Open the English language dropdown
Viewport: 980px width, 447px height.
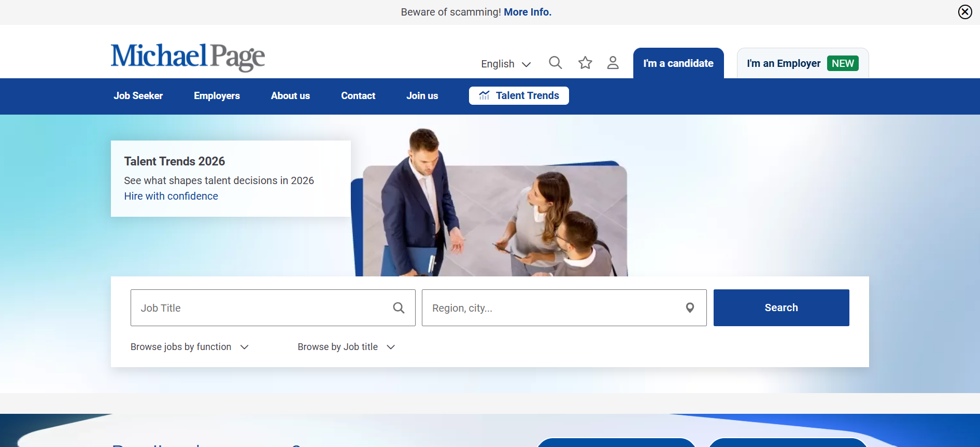506,64
